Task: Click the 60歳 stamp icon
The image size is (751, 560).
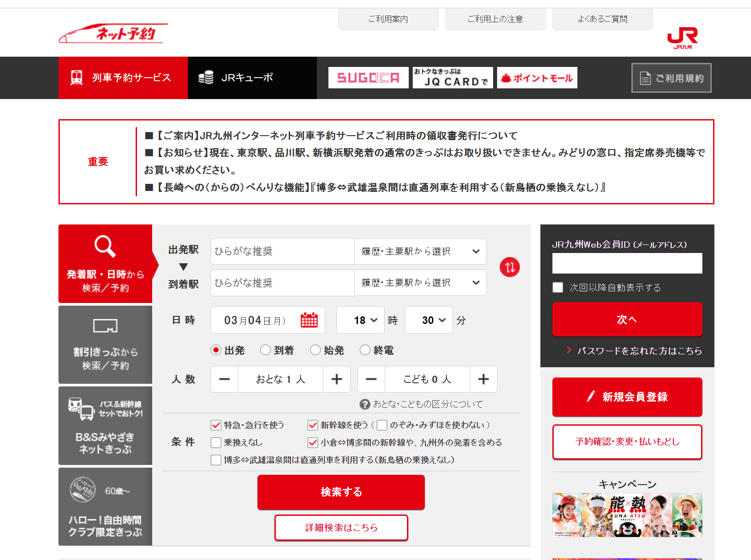Action: (83, 489)
